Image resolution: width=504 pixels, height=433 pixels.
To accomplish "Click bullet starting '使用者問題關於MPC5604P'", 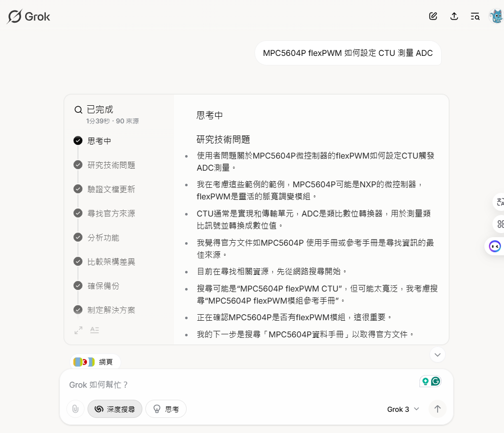I will coord(316,162).
